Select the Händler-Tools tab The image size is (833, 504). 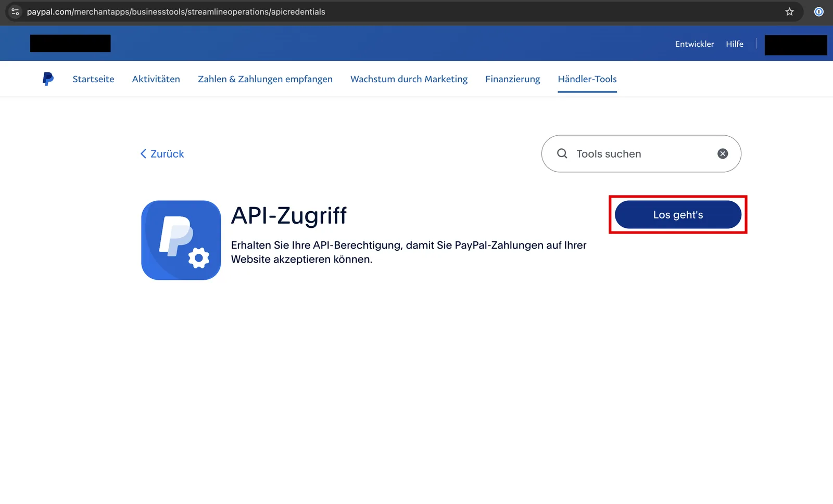click(x=587, y=79)
